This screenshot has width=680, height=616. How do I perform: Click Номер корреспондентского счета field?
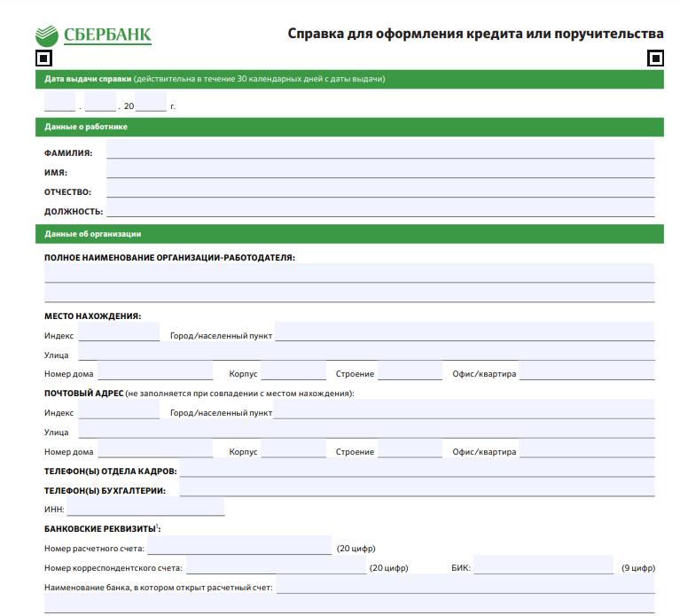pyautogui.click(x=277, y=565)
